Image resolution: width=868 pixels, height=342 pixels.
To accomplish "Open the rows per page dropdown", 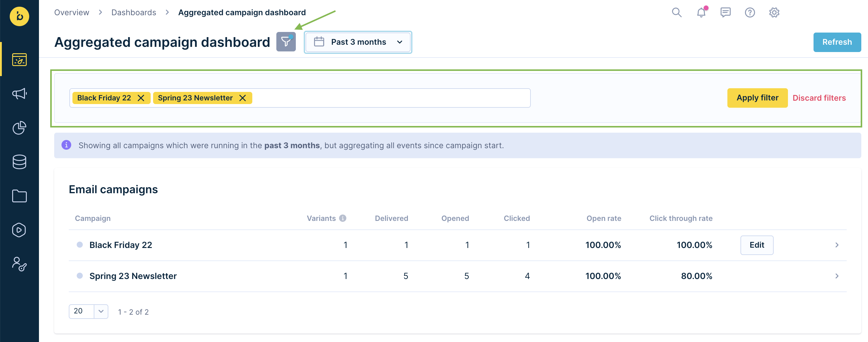I will [101, 311].
